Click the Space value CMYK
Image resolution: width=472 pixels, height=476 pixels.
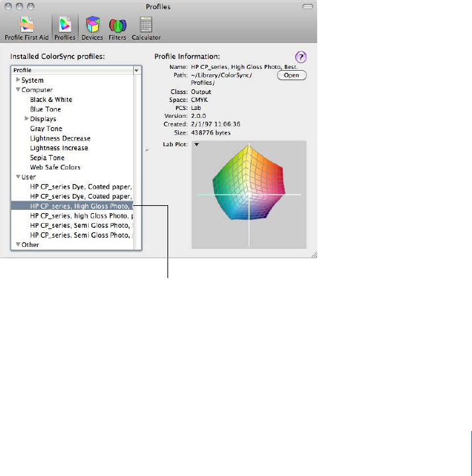click(x=199, y=100)
